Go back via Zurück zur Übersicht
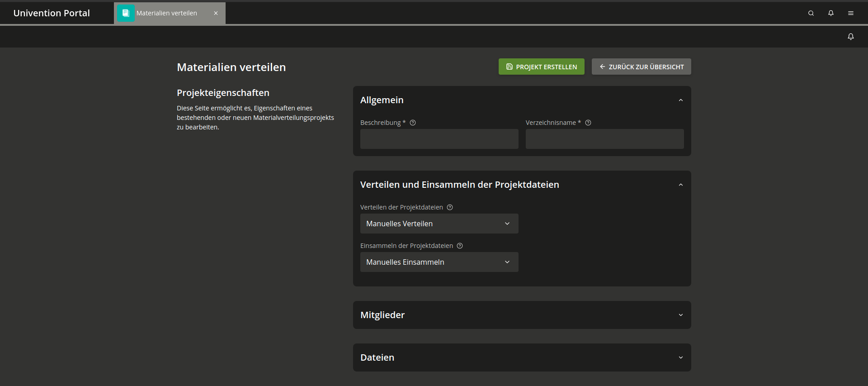The height and width of the screenshot is (386, 868). [642, 67]
